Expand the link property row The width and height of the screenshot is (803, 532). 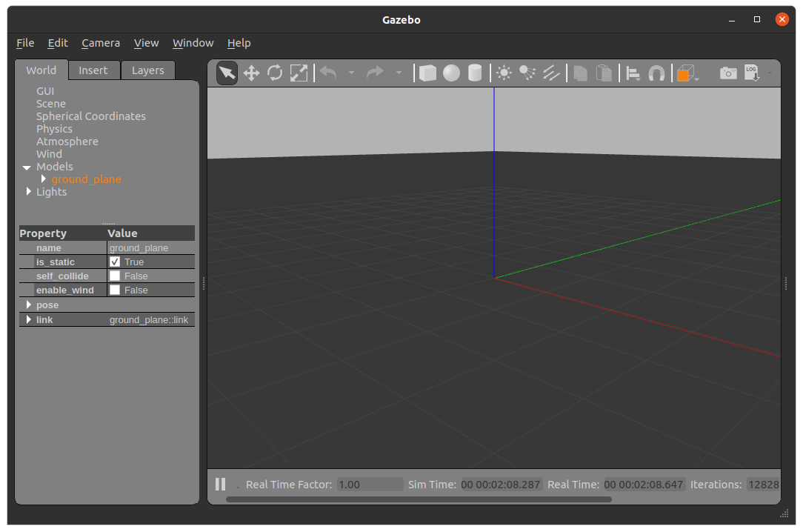pyautogui.click(x=29, y=319)
